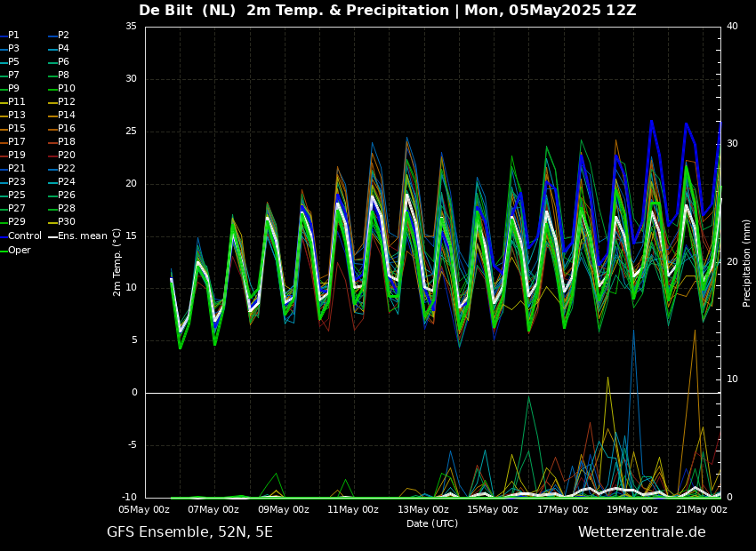Click the Wetterzentrale.de credit text
Image resolution: width=756 pixels, height=551 pixels.
click(641, 532)
